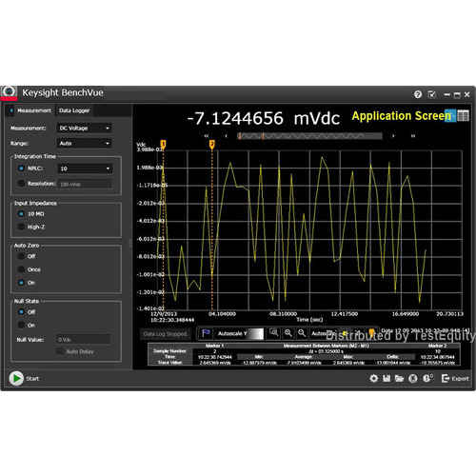Switch to chart view icon

click(450, 115)
